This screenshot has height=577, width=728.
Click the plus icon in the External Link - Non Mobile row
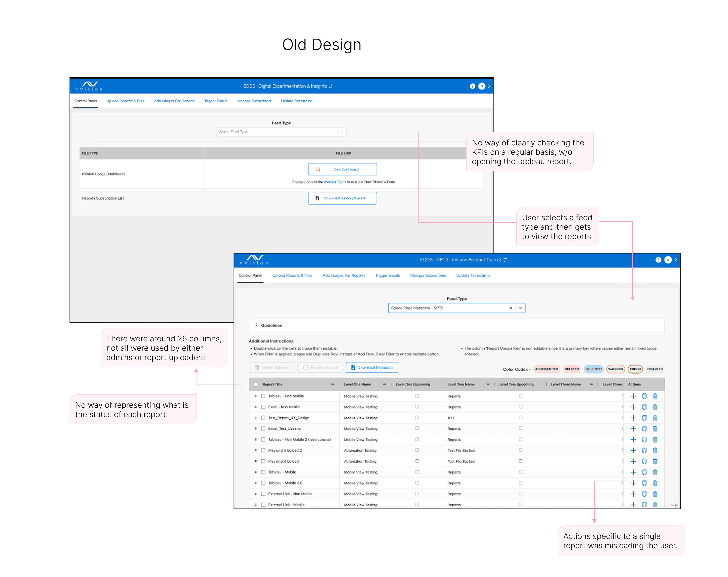[x=633, y=494]
